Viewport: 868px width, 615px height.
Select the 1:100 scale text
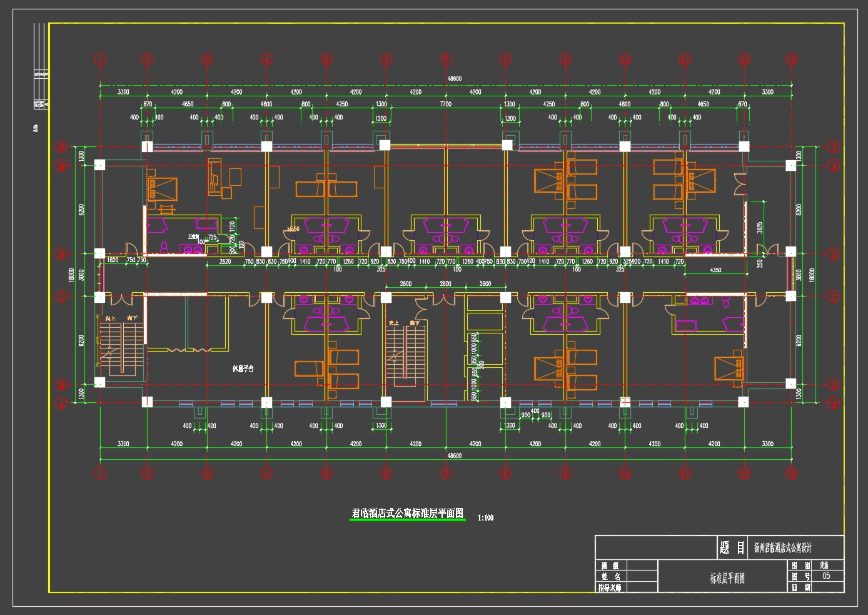pos(485,517)
